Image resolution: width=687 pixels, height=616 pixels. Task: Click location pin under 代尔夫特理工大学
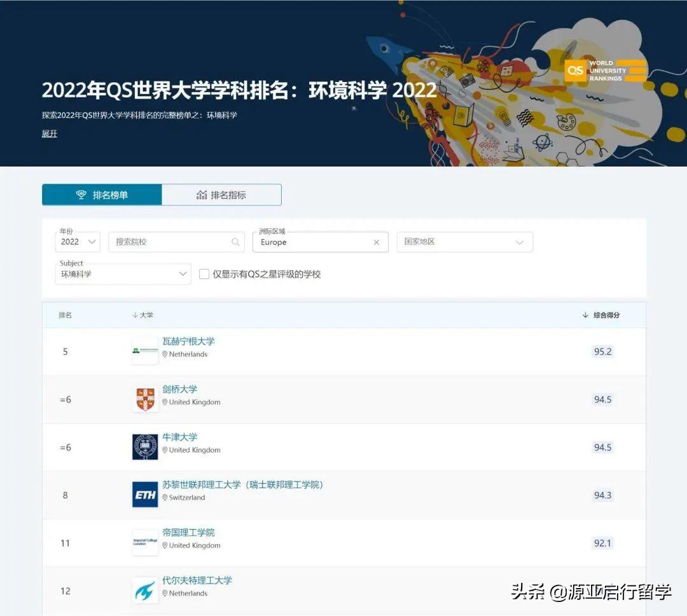165,593
